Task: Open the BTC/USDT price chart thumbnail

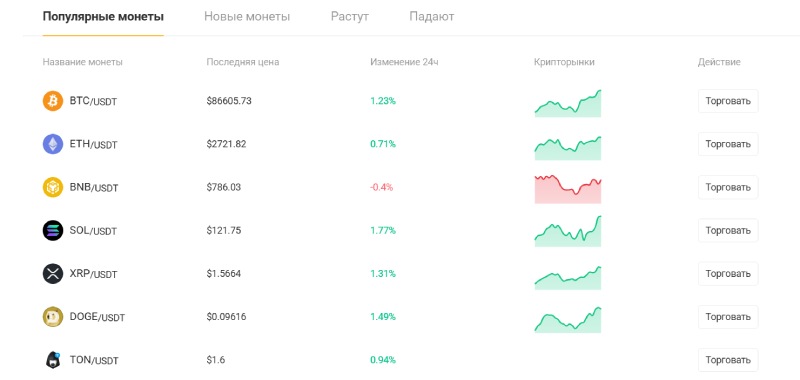Action: point(568,104)
